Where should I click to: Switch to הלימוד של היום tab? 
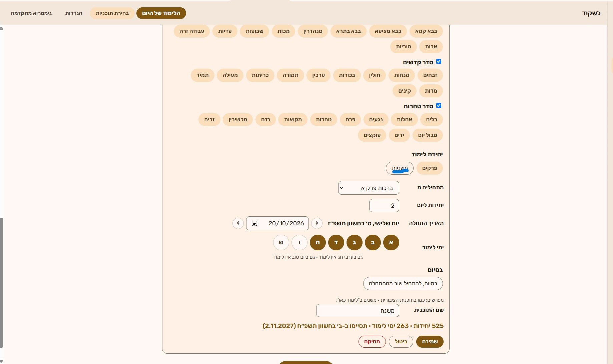point(161,13)
